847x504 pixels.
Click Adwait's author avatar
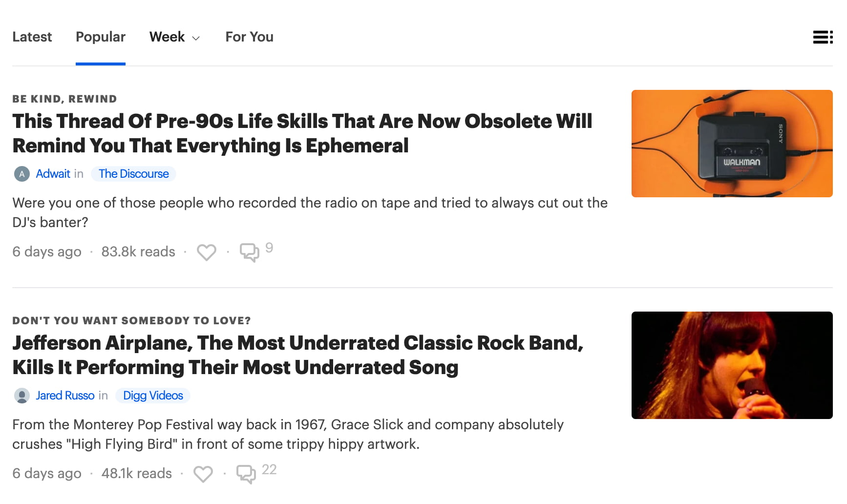22,174
